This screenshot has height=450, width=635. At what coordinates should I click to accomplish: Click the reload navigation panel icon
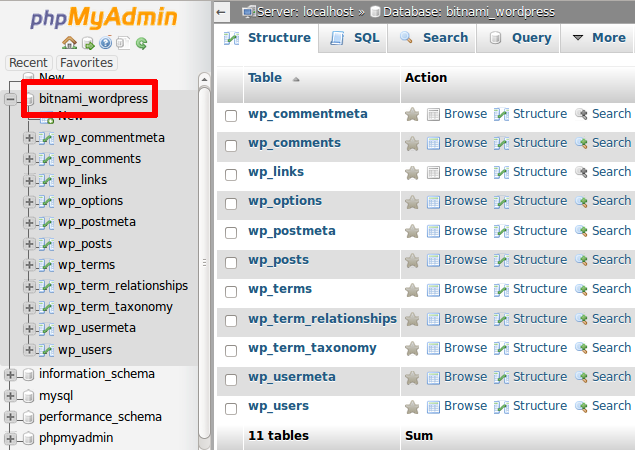(x=142, y=43)
